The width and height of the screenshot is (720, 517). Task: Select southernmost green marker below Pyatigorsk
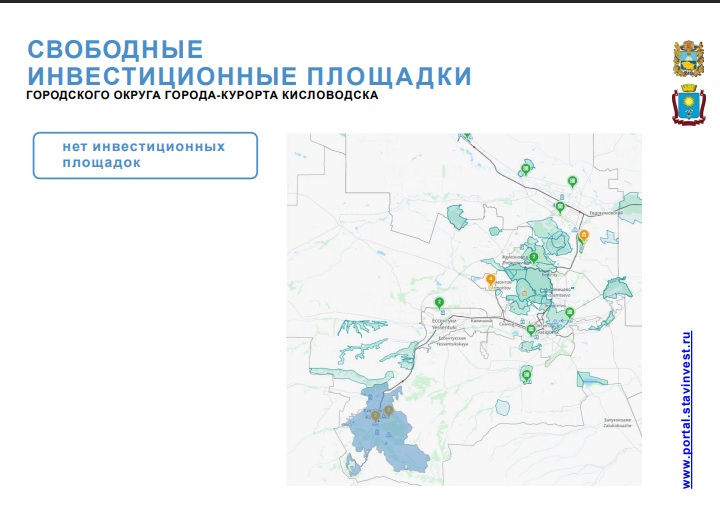click(527, 375)
